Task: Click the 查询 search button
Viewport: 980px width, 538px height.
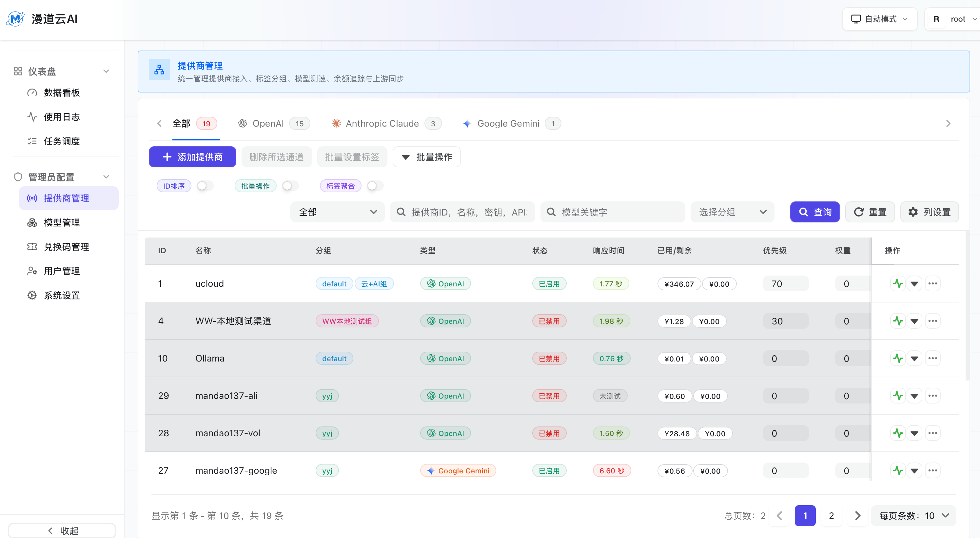Action: coord(815,212)
